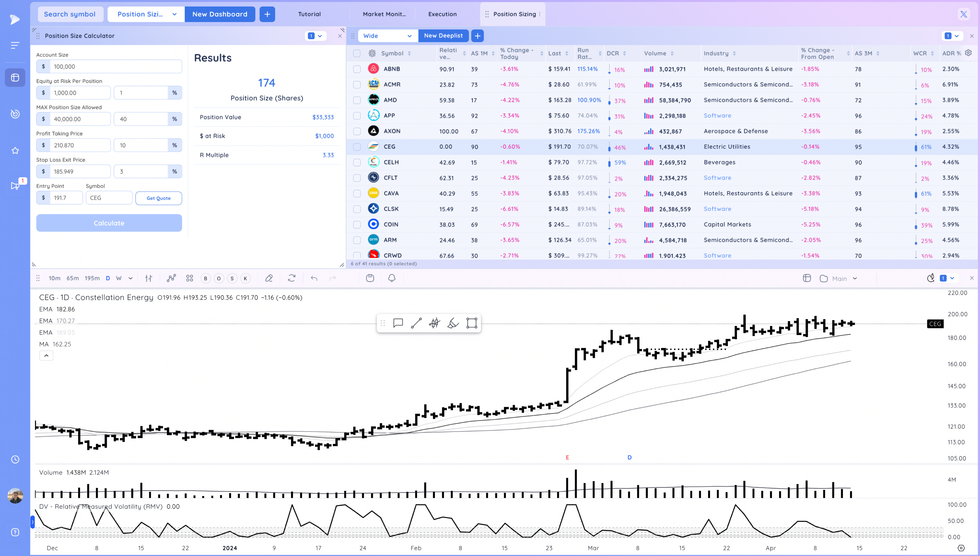Pick the highlighter drawing tool

click(x=453, y=323)
